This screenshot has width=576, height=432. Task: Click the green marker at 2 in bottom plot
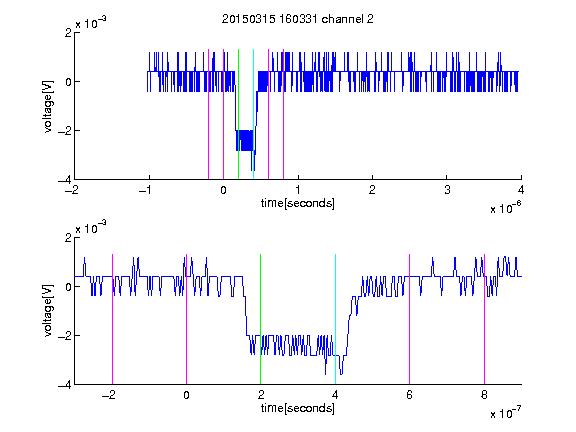[260, 319]
